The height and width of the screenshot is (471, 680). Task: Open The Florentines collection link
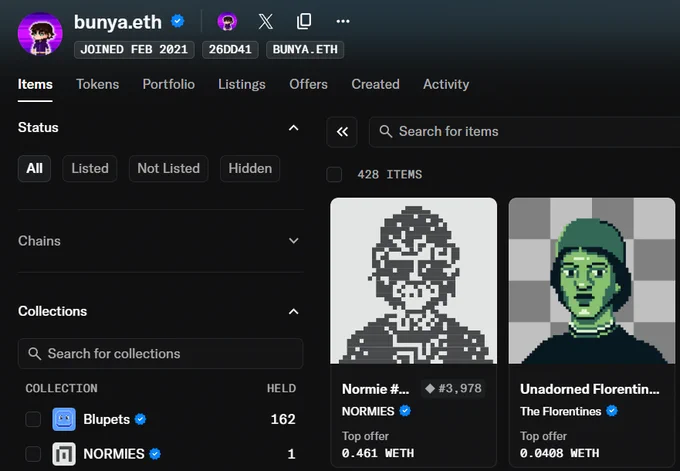[x=560, y=411]
